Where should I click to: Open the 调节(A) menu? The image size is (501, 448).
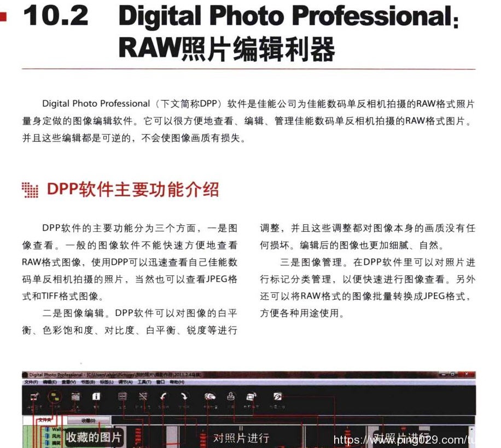point(126,382)
